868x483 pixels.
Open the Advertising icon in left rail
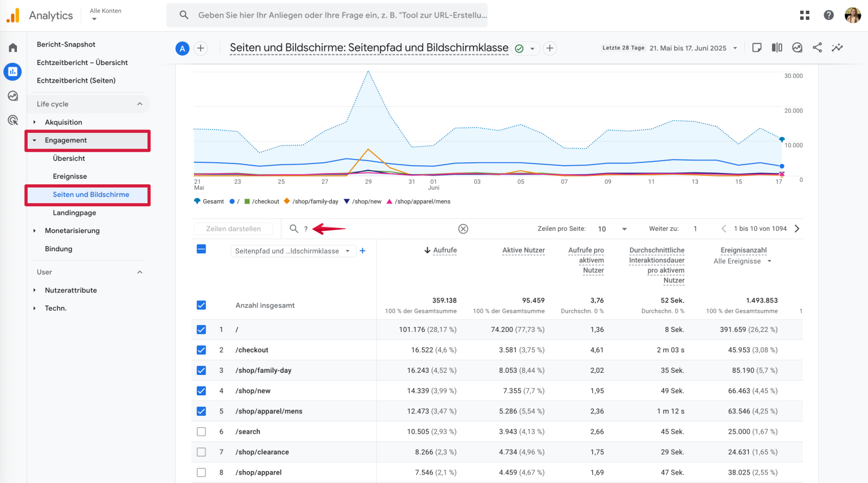coord(13,120)
